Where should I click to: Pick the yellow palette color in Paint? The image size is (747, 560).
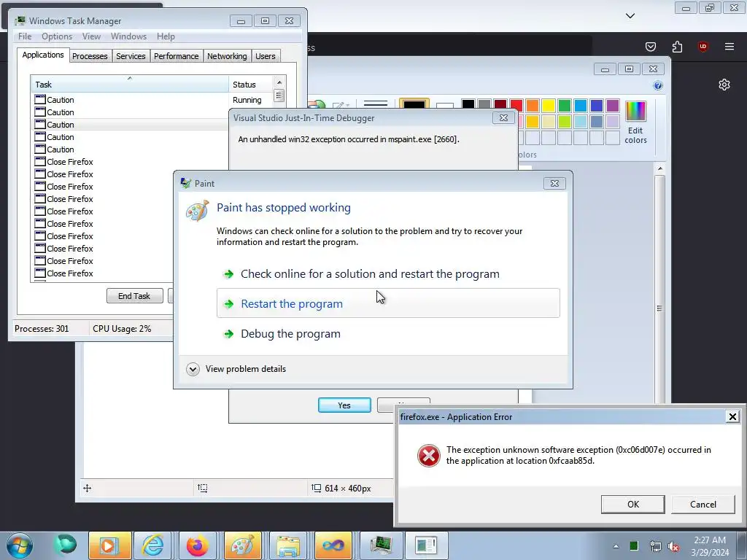[x=549, y=105]
